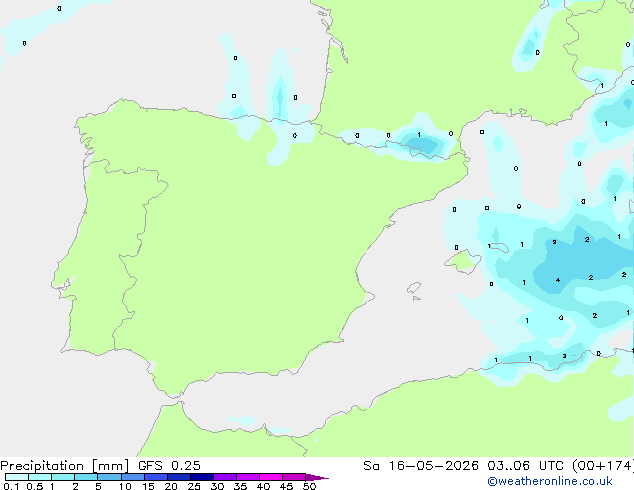Pick the 15–20 mm blue legend swatch
This screenshot has width=634, height=490.
click(x=156, y=477)
